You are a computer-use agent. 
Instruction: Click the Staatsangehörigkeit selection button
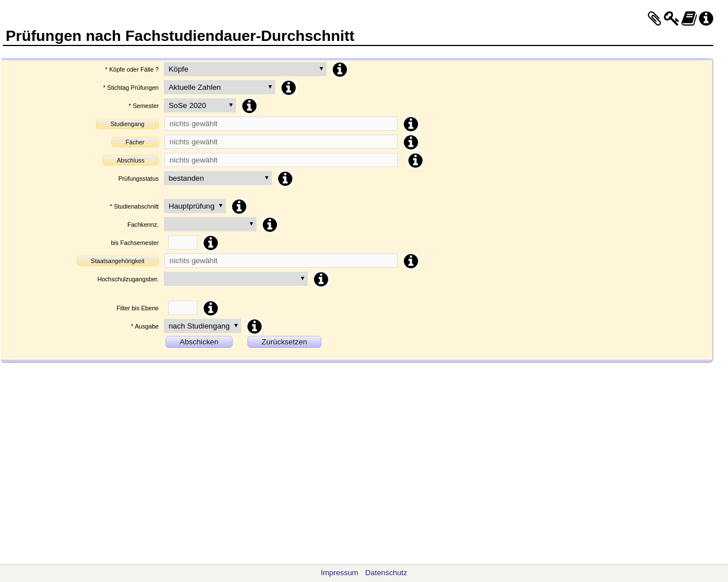118,261
